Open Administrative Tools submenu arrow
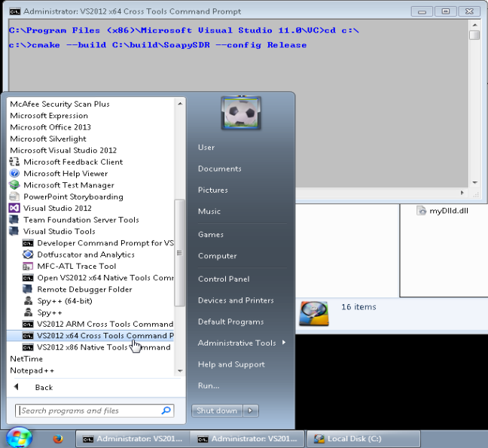488x448 pixels. pos(284,343)
